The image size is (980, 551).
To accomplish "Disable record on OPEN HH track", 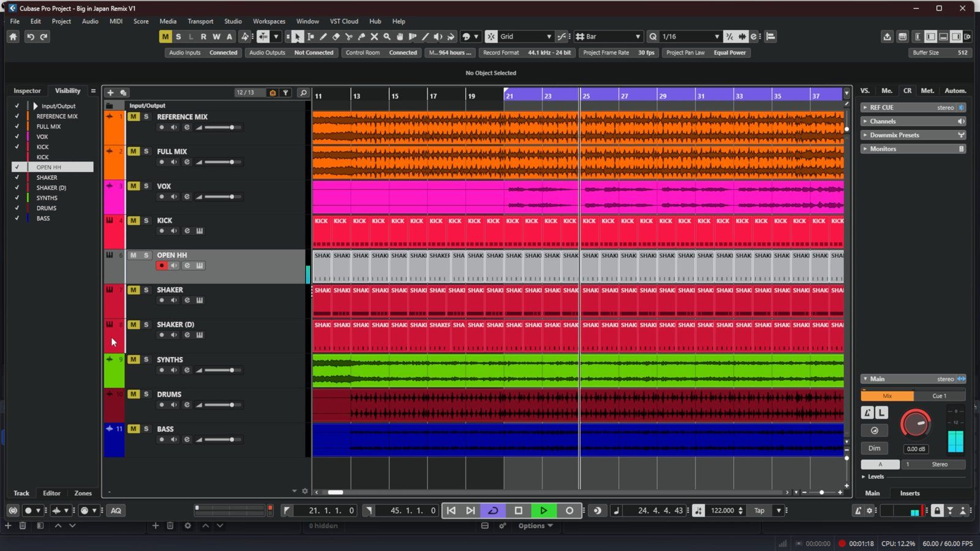I will [x=162, y=266].
